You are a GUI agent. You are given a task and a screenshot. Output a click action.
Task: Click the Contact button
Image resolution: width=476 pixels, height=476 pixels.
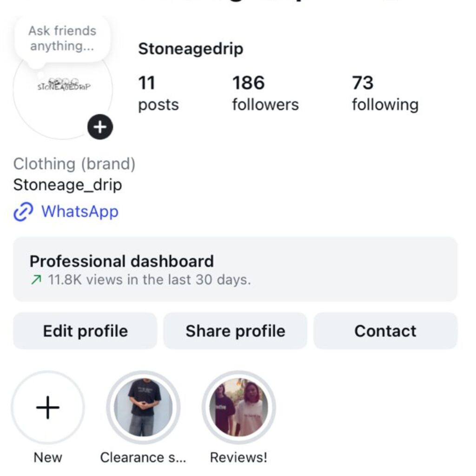tap(385, 331)
